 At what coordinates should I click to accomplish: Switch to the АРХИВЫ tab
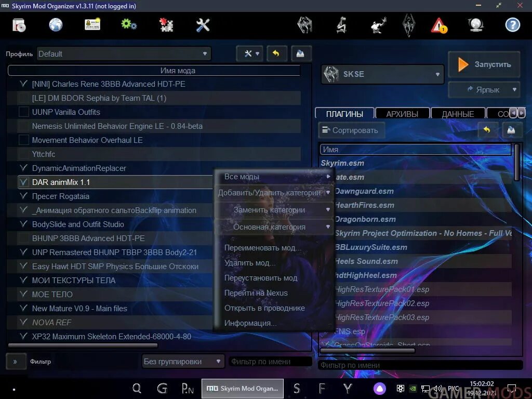pyautogui.click(x=403, y=114)
